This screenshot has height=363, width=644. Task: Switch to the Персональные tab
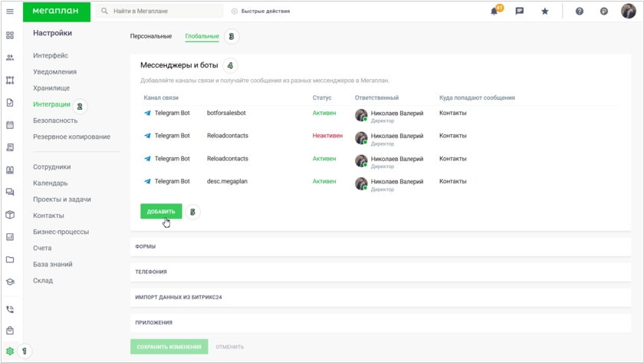pyautogui.click(x=151, y=36)
